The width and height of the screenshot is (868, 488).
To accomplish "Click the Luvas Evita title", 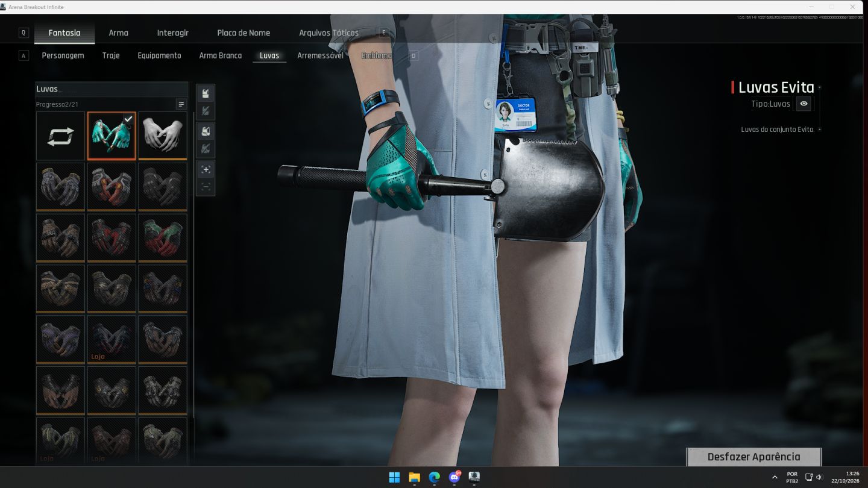I will click(x=776, y=87).
